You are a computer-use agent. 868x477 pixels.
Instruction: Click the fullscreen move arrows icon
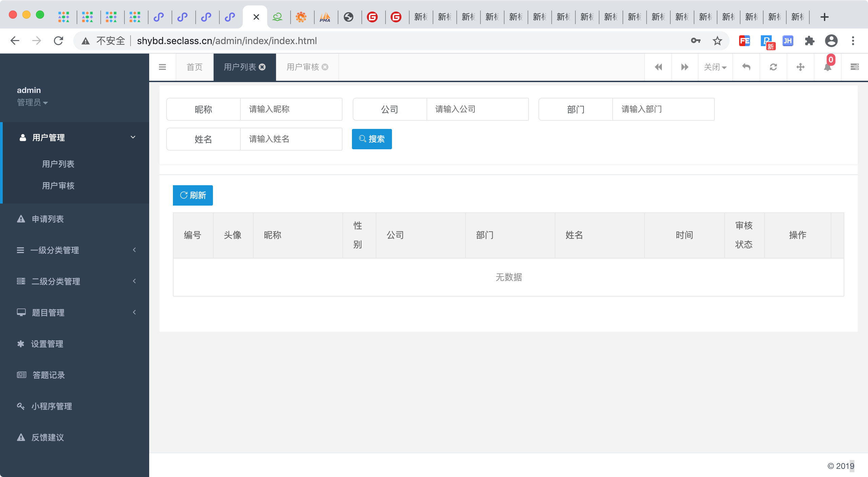tap(800, 67)
